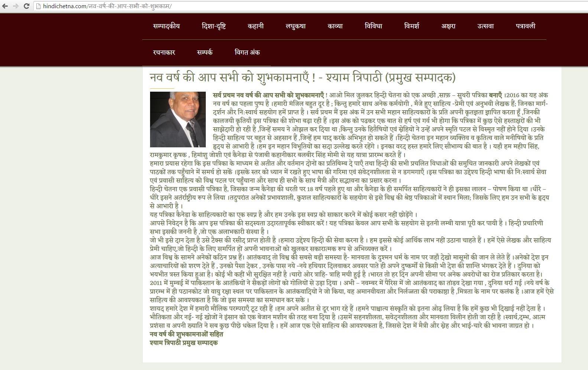The height and width of the screenshot is (370, 588).
Task: Go to the लघुकथा section
Action: [296, 26]
